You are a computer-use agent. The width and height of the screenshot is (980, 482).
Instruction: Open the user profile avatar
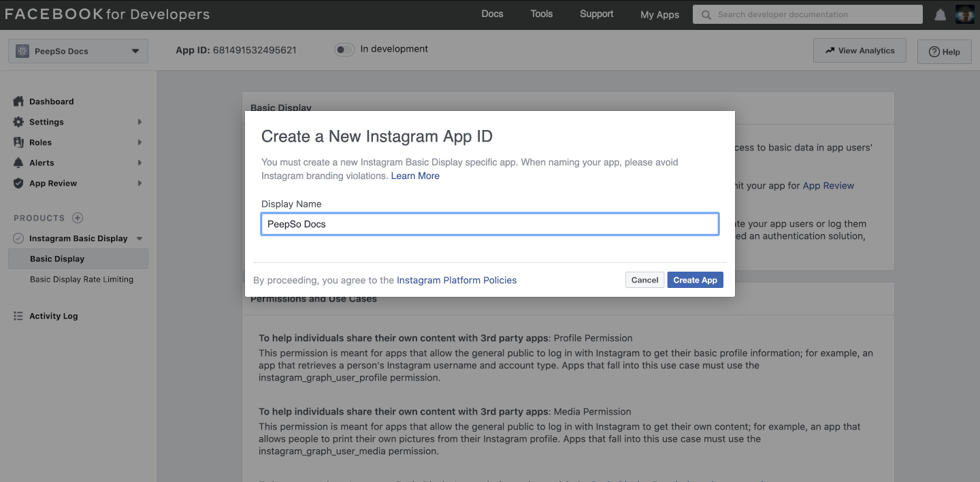point(965,14)
